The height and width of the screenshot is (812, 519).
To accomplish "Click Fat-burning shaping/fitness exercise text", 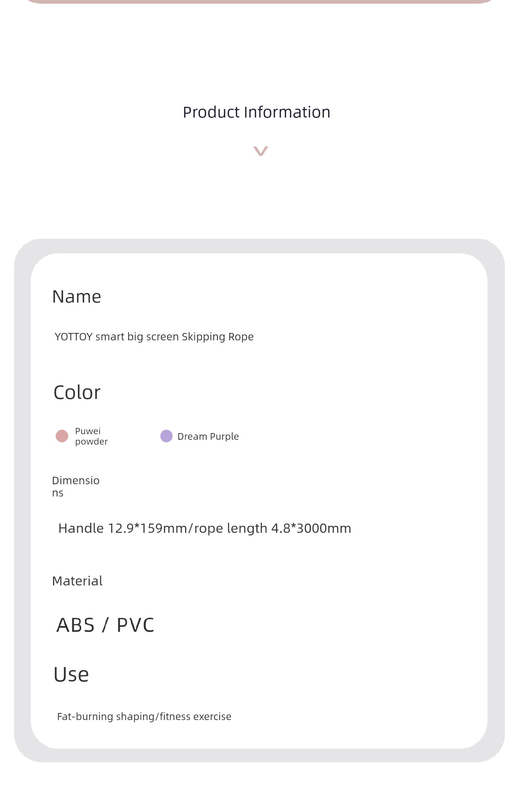I will 144,716.
